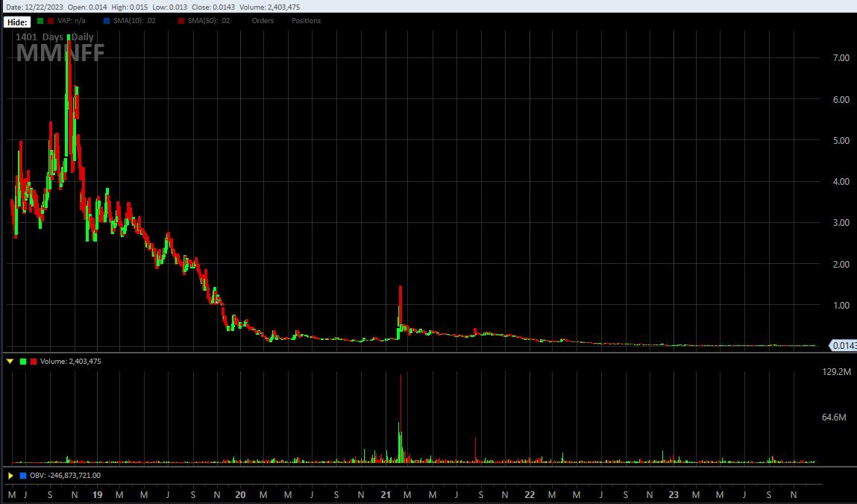Expand the OBV panel with yellow arrow
This screenshot has height=504, width=857.
pyautogui.click(x=10, y=475)
